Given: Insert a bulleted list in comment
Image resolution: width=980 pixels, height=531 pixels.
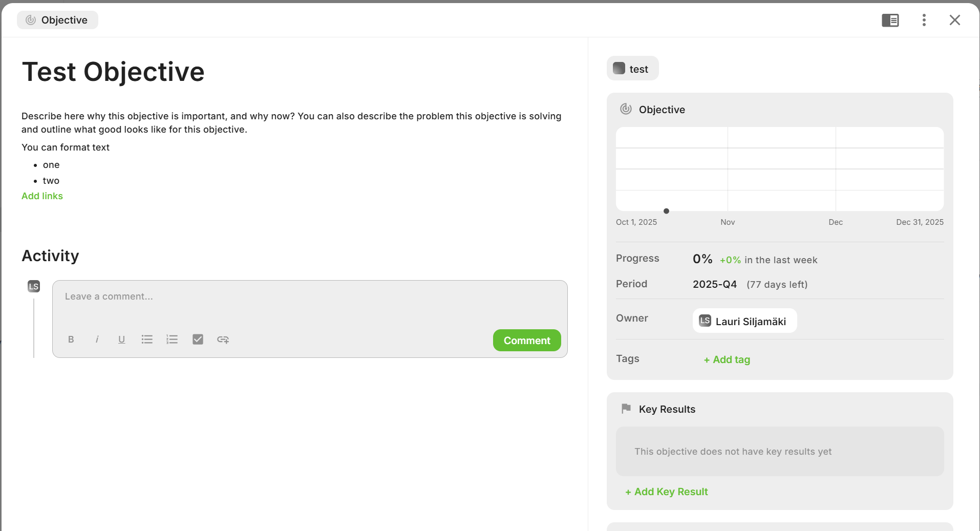Looking at the screenshot, I should [x=147, y=339].
